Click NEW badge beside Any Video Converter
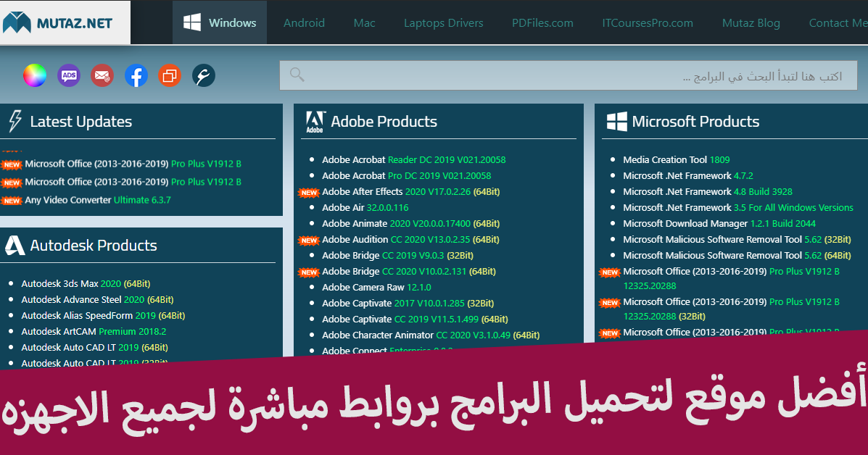This screenshot has height=455, width=868. [x=12, y=201]
